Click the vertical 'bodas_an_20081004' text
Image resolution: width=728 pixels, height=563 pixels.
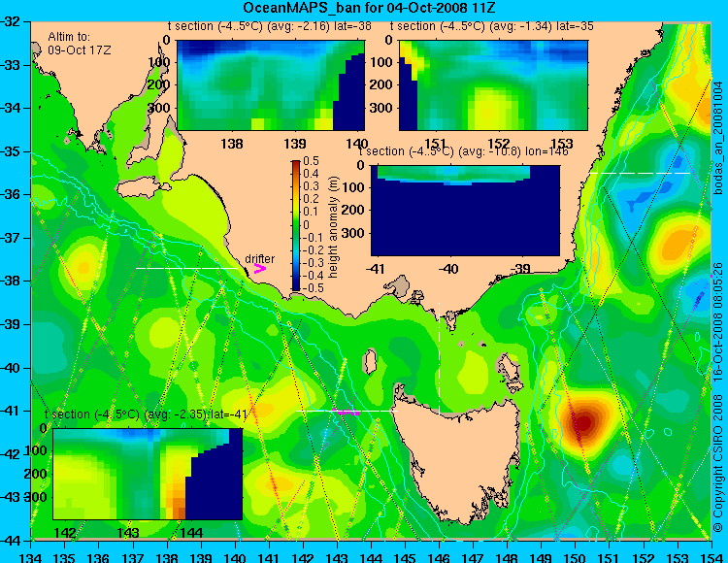718,138
